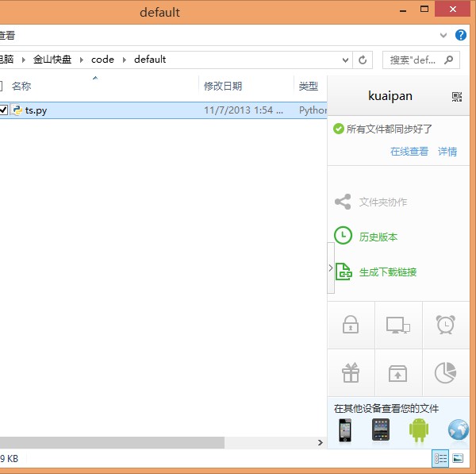
Task: Open the 查看 ribbon tab
Action: click(6, 36)
